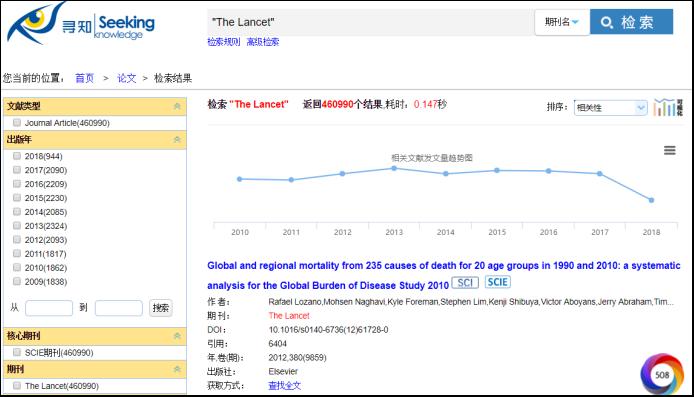Click the 2015 data point on trend chart

(x=497, y=170)
